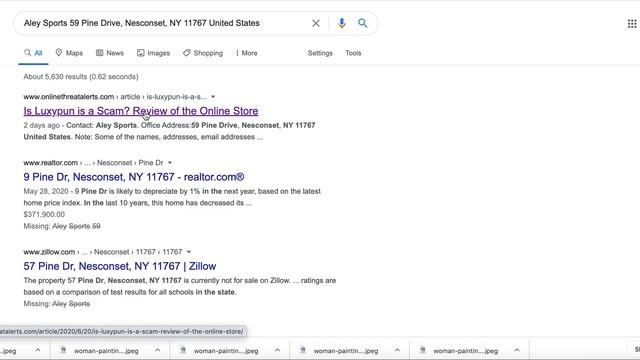Screen dimensions: 640x360
Task: Open search Settings
Action: coord(320,53)
